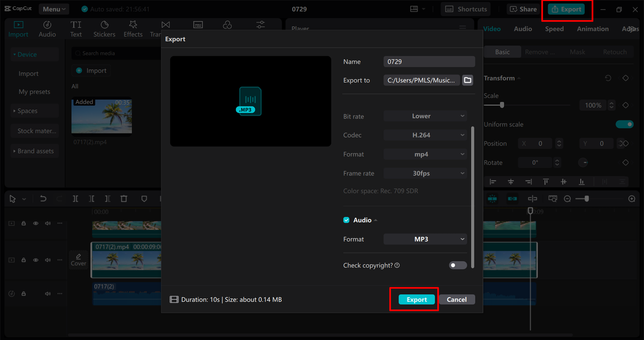The width and height of the screenshot is (644, 340).
Task: Open Stickers panel
Action: coord(104,29)
